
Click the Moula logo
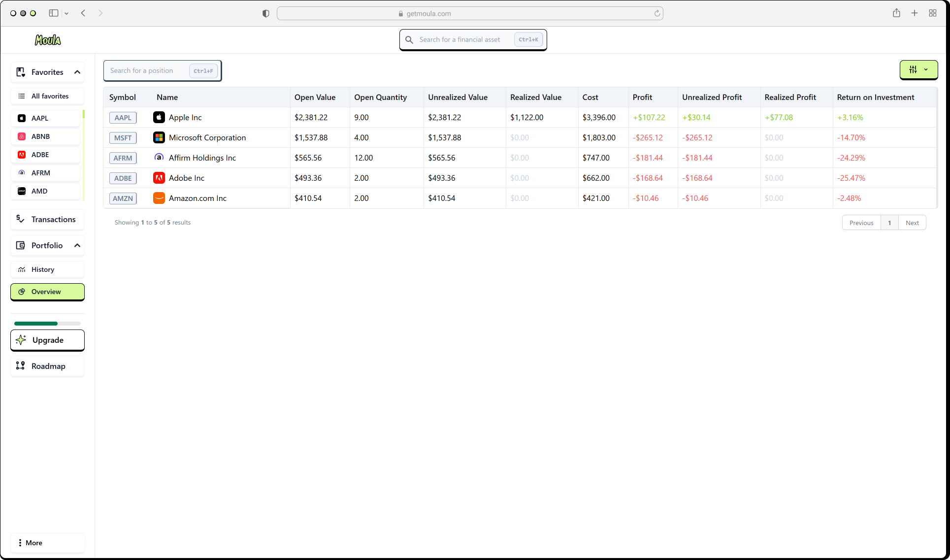pyautogui.click(x=48, y=40)
